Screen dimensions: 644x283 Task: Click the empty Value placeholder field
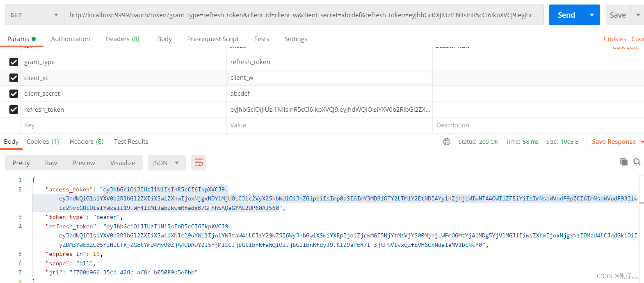(329, 125)
